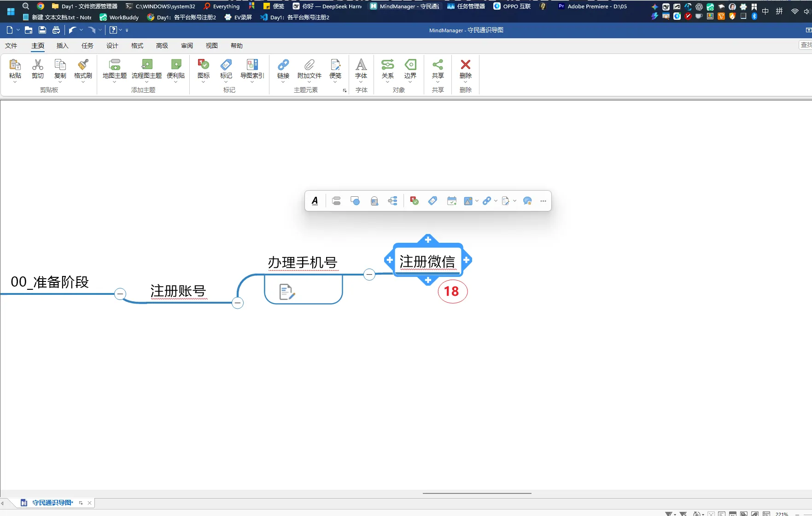Expand the 粘贴 paste dropdown arrow
This screenshot has height=516, width=812.
15,82
